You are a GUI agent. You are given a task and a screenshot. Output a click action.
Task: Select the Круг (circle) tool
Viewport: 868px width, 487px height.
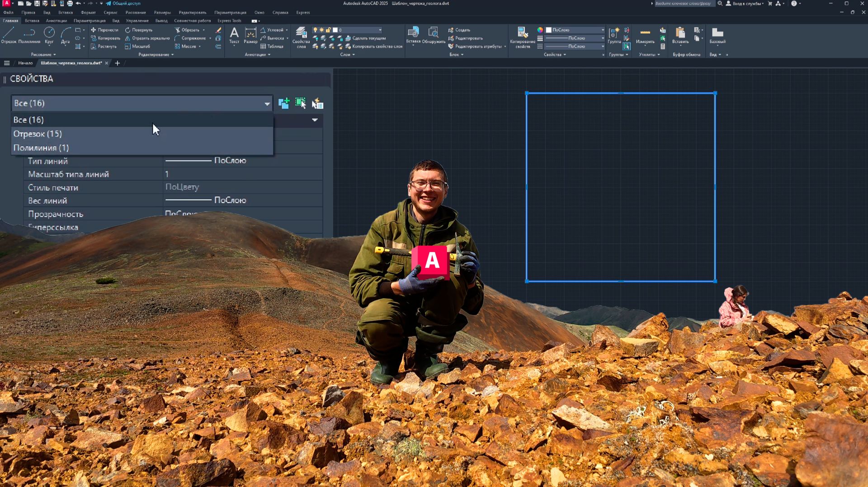(x=49, y=35)
